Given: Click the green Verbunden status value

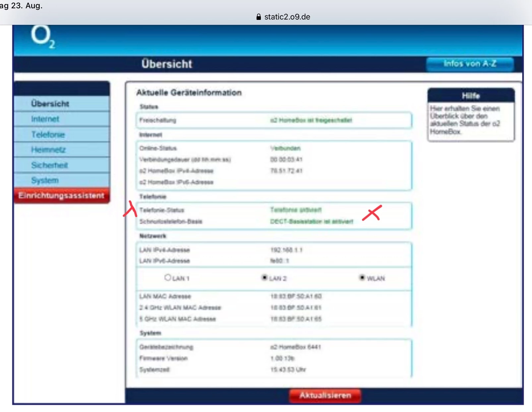Looking at the screenshot, I should [x=285, y=148].
